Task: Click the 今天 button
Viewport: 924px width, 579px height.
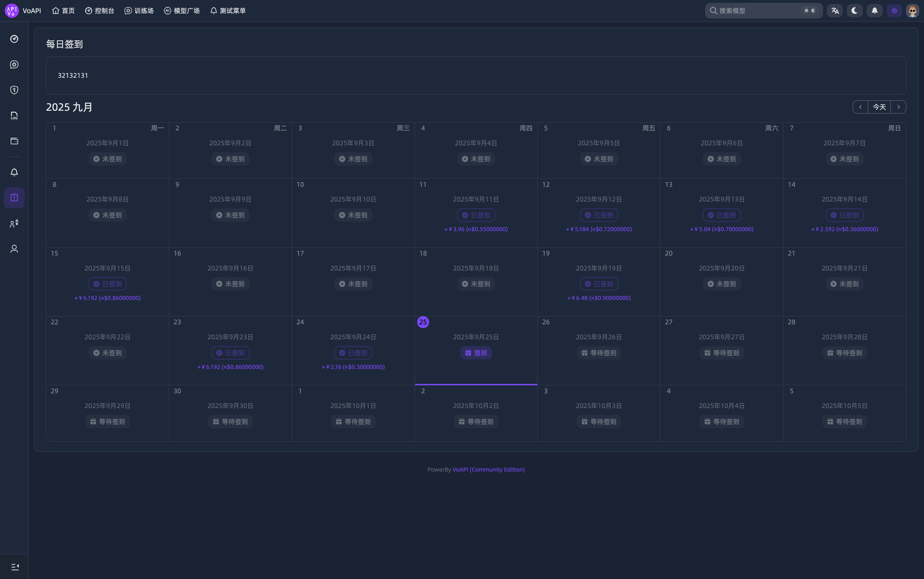Action: 879,107
